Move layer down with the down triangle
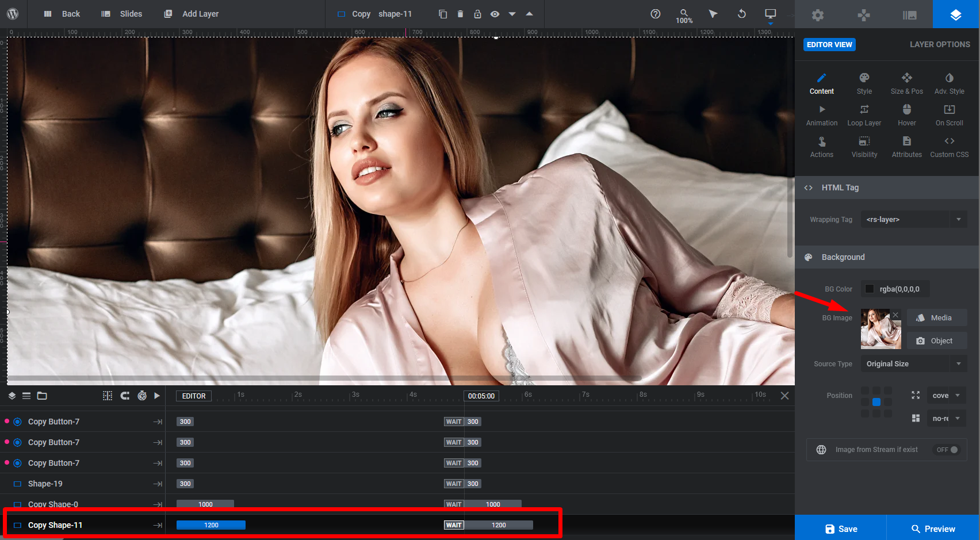 pos(512,14)
